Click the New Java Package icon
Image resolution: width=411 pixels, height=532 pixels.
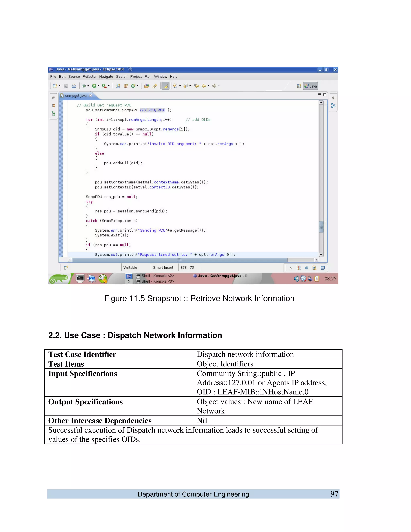[x=126, y=86]
